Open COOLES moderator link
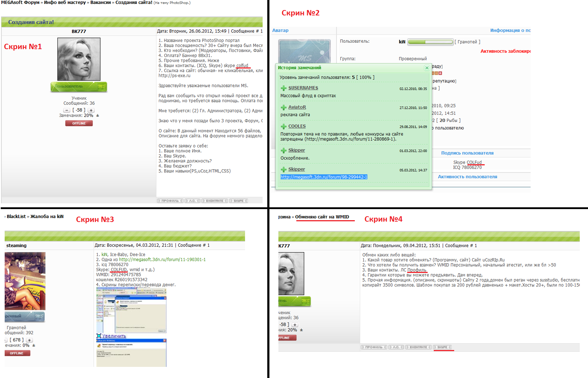This screenshot has height=378, width=588. [297, 126]
